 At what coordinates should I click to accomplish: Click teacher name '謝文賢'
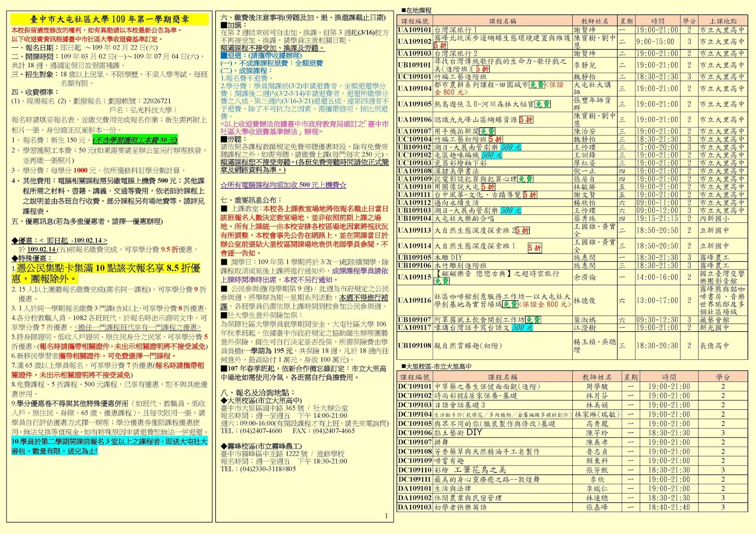(585, 195)
